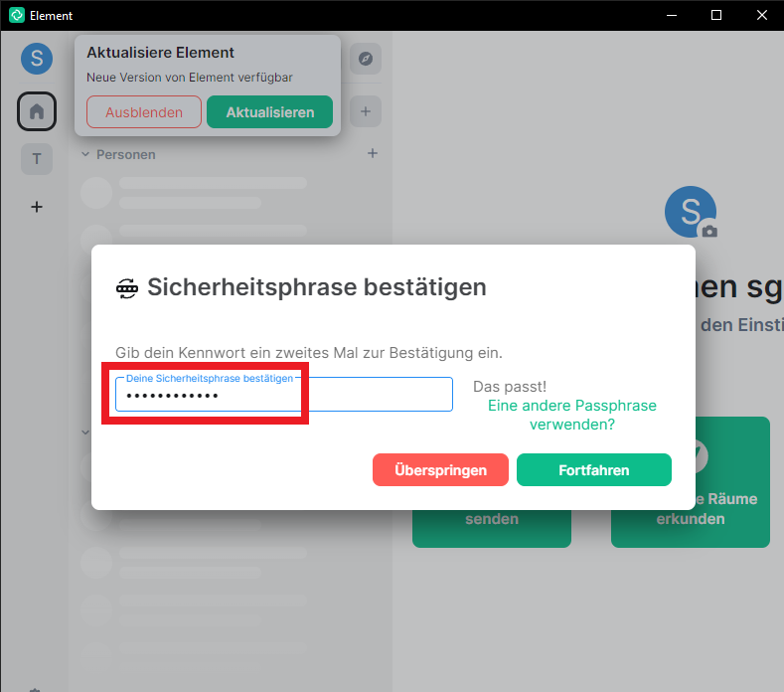Click the large profile avatar on the home page
Viewport: 784px width, 692px height.
(688, 211)
